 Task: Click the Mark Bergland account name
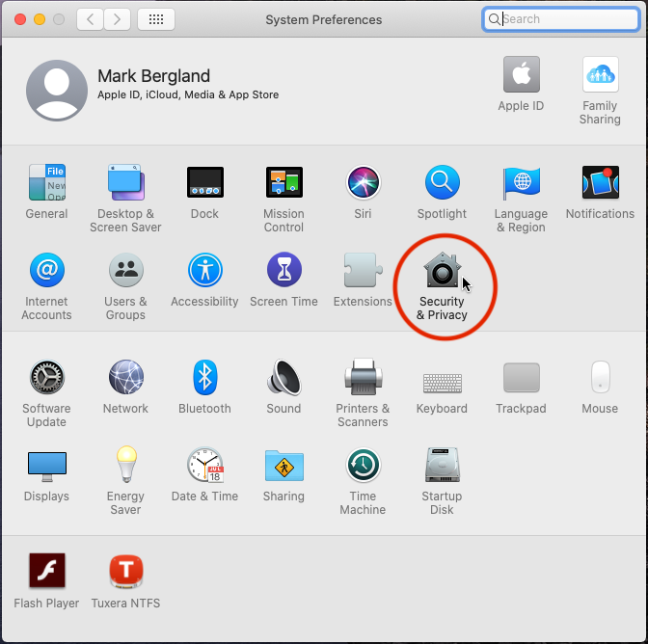[153, 76]
